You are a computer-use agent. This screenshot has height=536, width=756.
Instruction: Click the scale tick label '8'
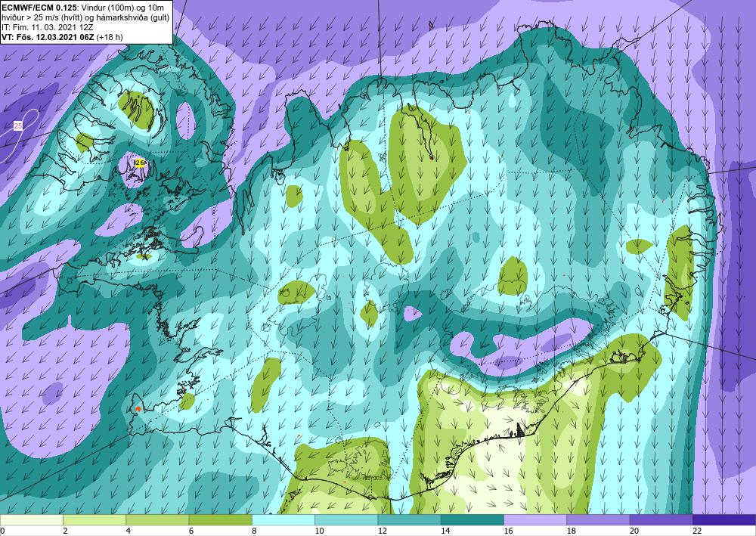(x=254, y=531)
